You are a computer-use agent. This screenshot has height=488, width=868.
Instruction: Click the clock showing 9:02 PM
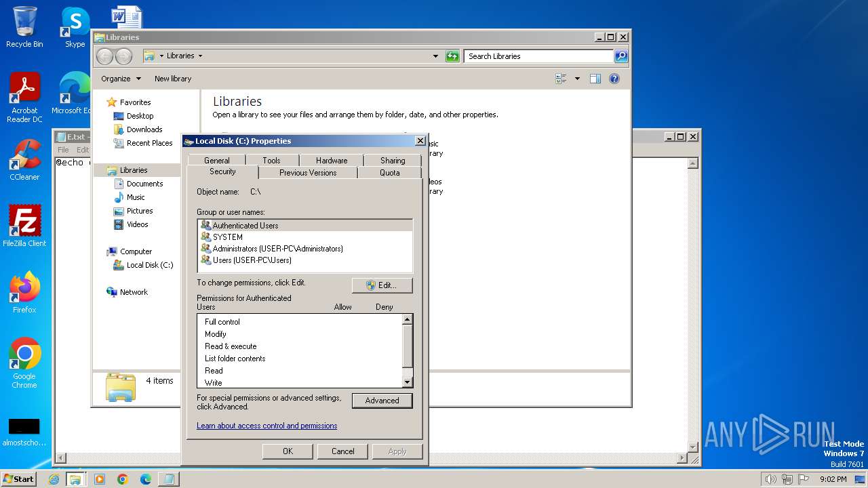(x=833, y=479)
